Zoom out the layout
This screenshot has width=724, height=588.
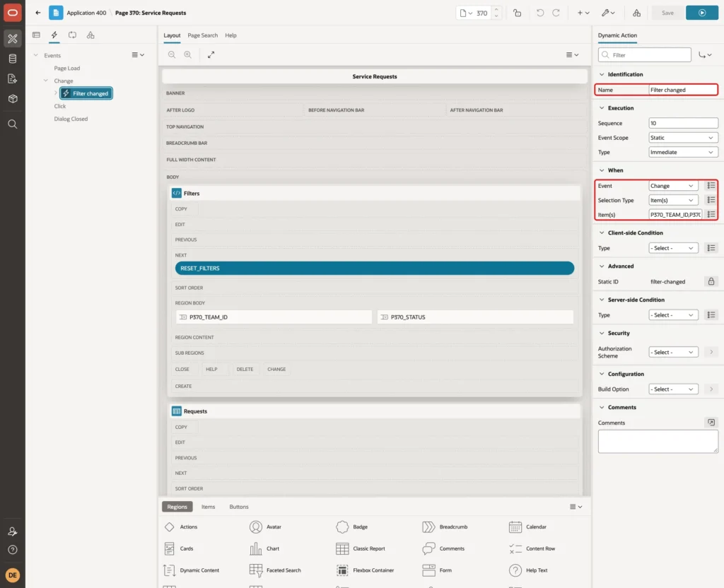(172, 54)
